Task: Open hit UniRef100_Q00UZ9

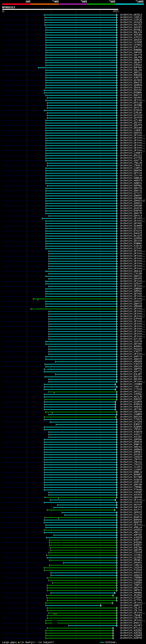Action: pos(131,22)
